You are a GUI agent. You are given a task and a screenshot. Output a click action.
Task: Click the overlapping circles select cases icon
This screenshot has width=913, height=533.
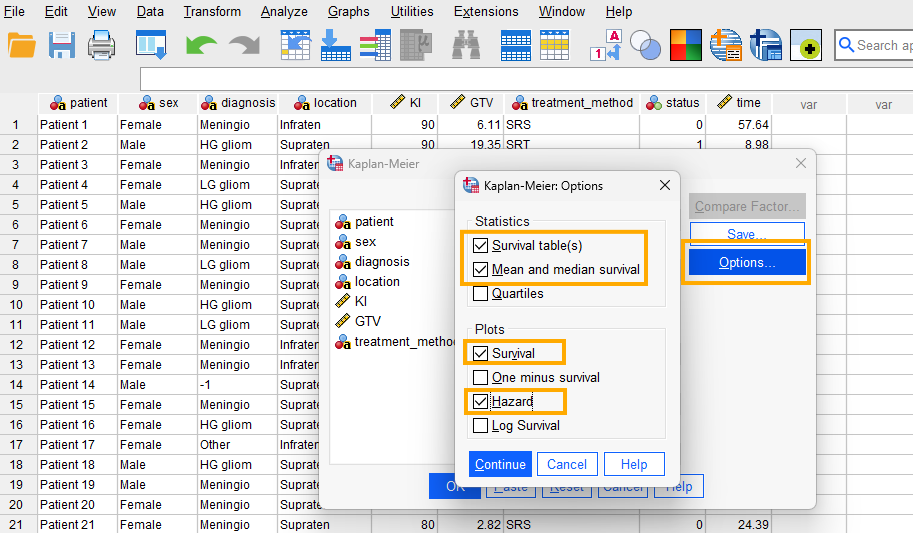(646, 45)
